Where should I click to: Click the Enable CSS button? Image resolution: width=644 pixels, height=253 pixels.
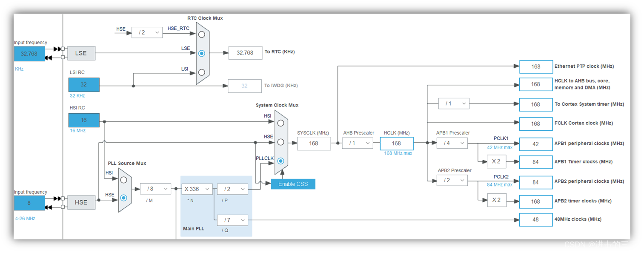pyautogui.click(x=293, y=184)
